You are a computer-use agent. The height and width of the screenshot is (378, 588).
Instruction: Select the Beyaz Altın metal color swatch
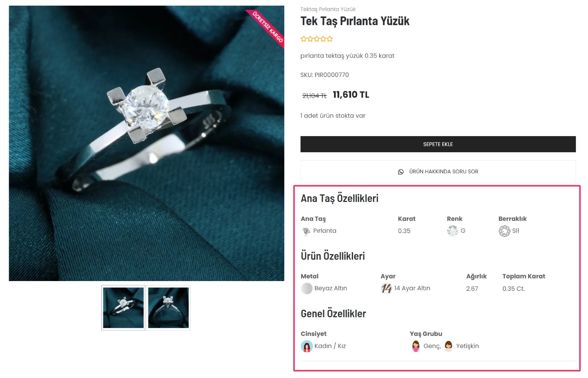pos(307,288)
